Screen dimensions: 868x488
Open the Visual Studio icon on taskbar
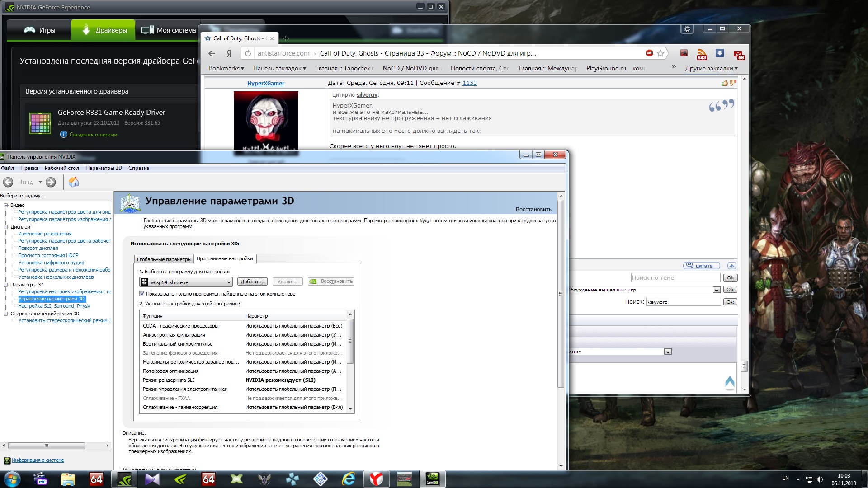[x=152, y=479]
